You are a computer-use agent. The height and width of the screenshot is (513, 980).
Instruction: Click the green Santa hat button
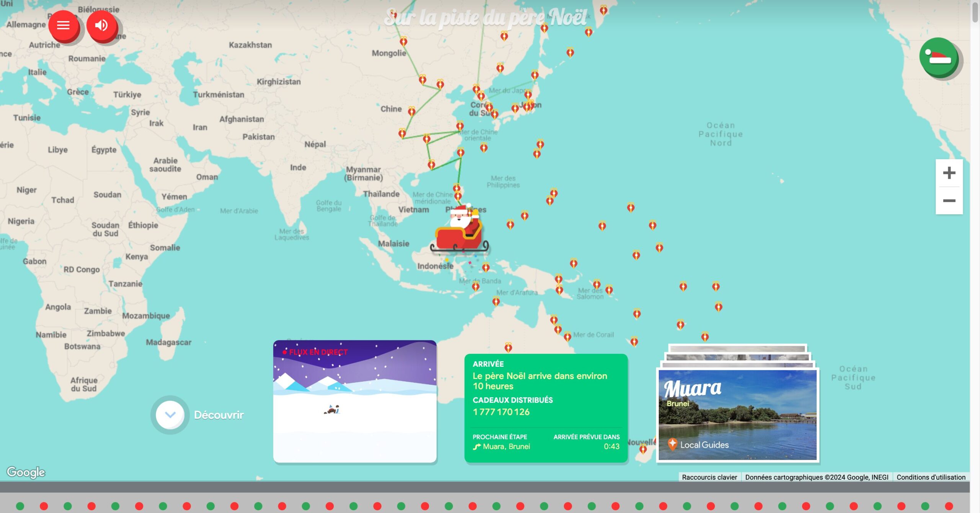[938, 57]
